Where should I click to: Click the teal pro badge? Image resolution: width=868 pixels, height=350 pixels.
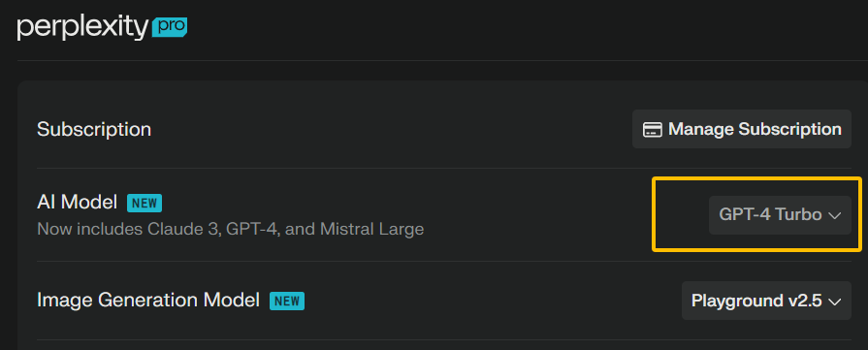[170, 27]
